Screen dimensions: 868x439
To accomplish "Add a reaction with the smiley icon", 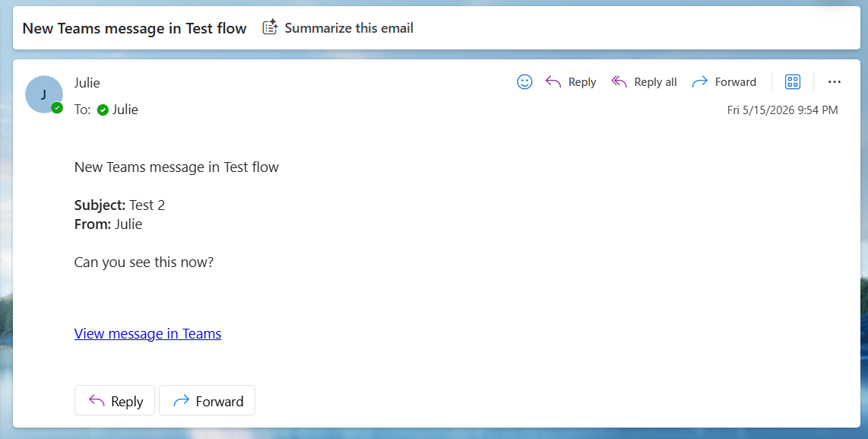I will [x=524, y=82].
